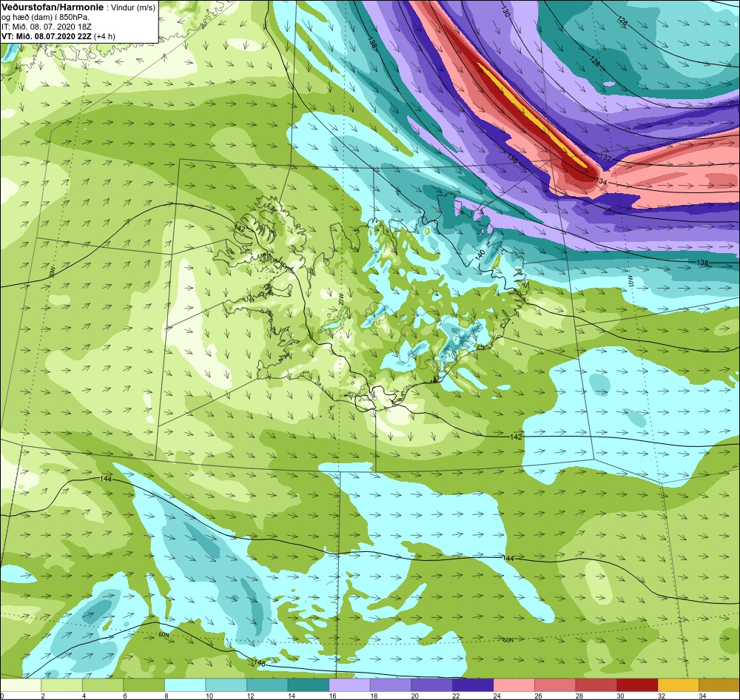Click the 6–8 m/s dark green legend swatch
The width and height of the screenshot is (740, 700).
144,685
